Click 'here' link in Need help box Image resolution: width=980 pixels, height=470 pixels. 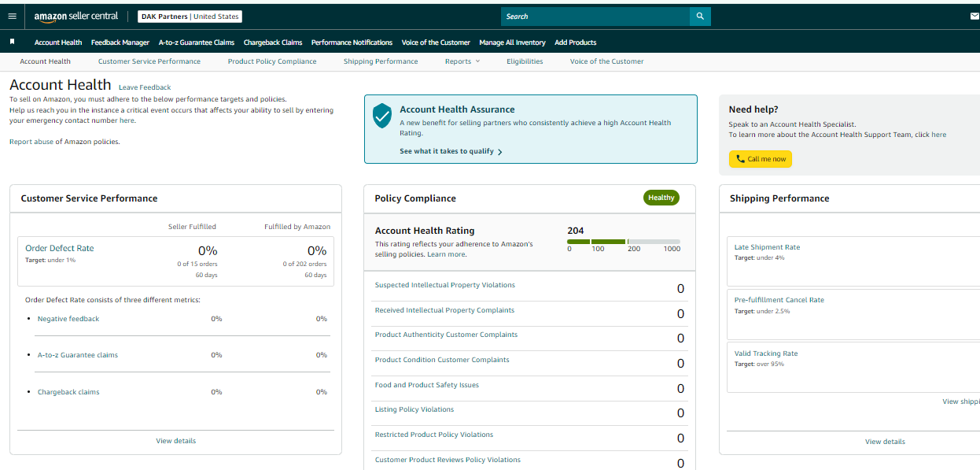point(939,135)
